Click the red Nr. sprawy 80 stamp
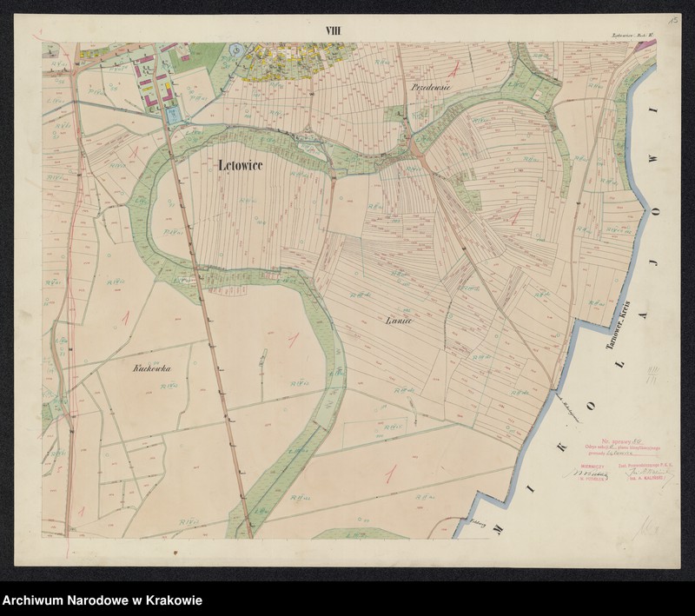 tap(623, 440)
